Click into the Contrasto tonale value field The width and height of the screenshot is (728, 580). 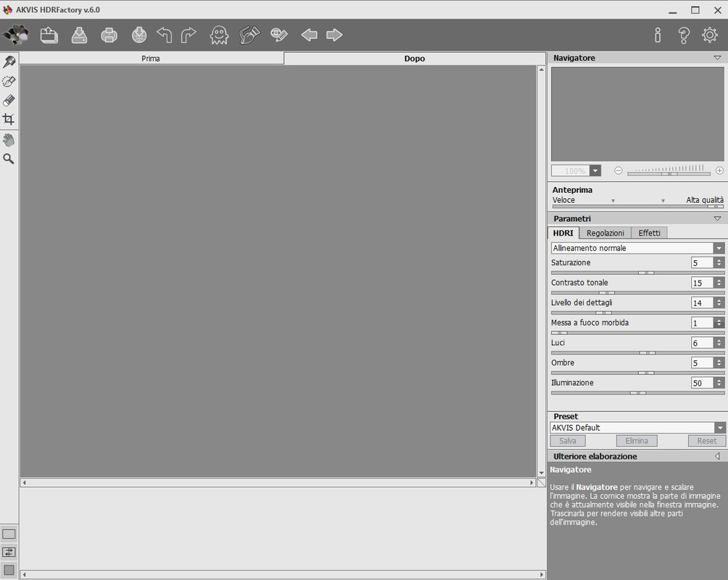coord(702,283)
